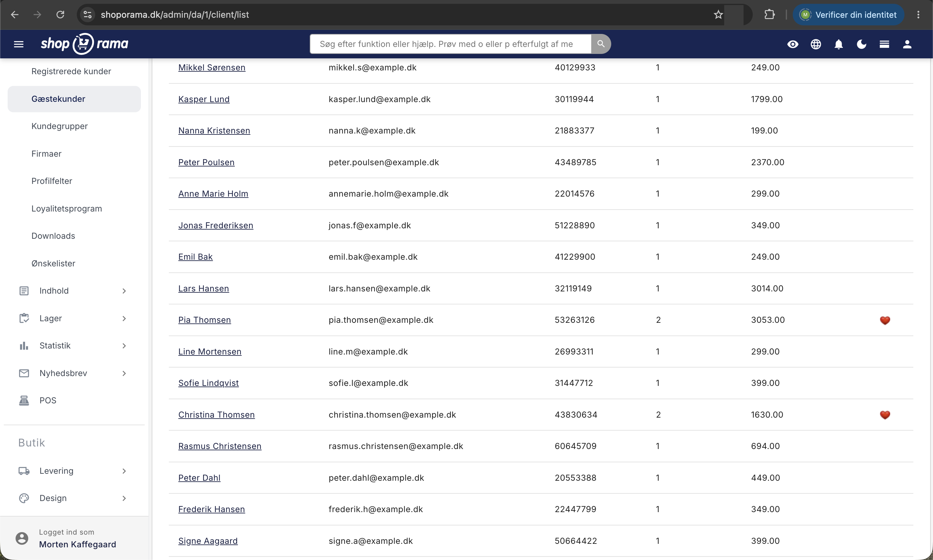Open the hamburger navigation menu
The height and width of the screenshot is (560, 933).
18,44
